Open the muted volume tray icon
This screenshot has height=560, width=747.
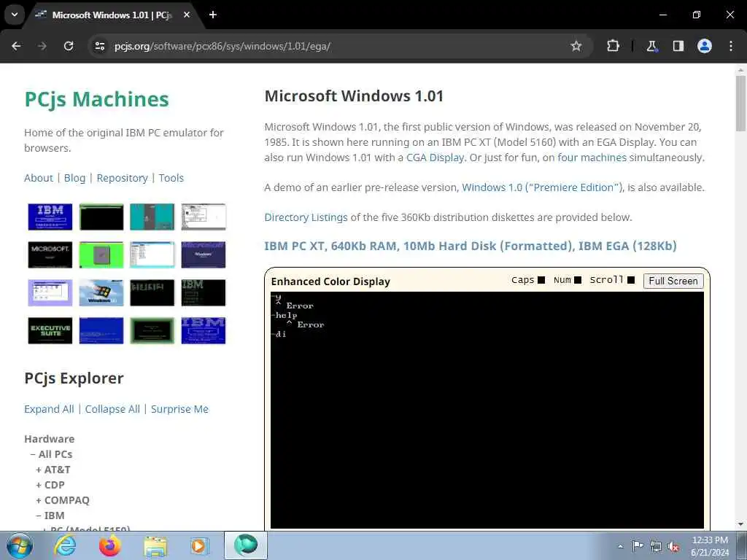point(673,546)
